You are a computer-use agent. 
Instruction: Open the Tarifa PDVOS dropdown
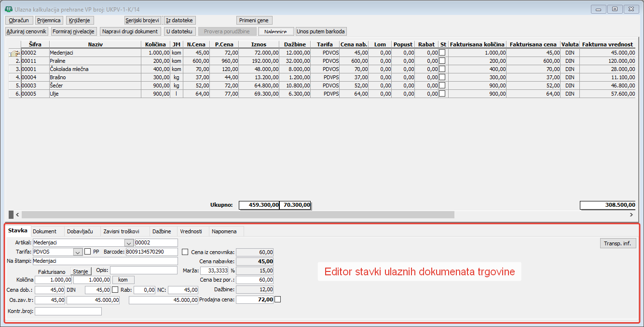click(78, 252)
